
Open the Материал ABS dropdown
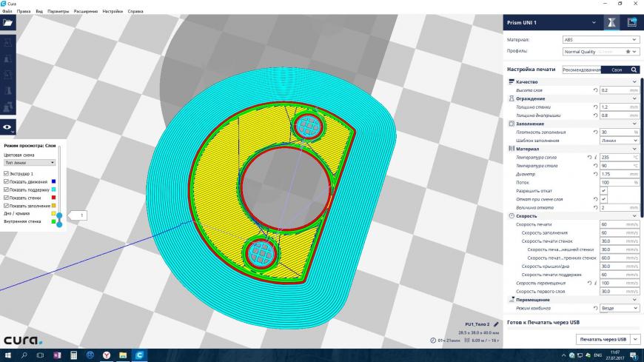click(x=600, y=40)
